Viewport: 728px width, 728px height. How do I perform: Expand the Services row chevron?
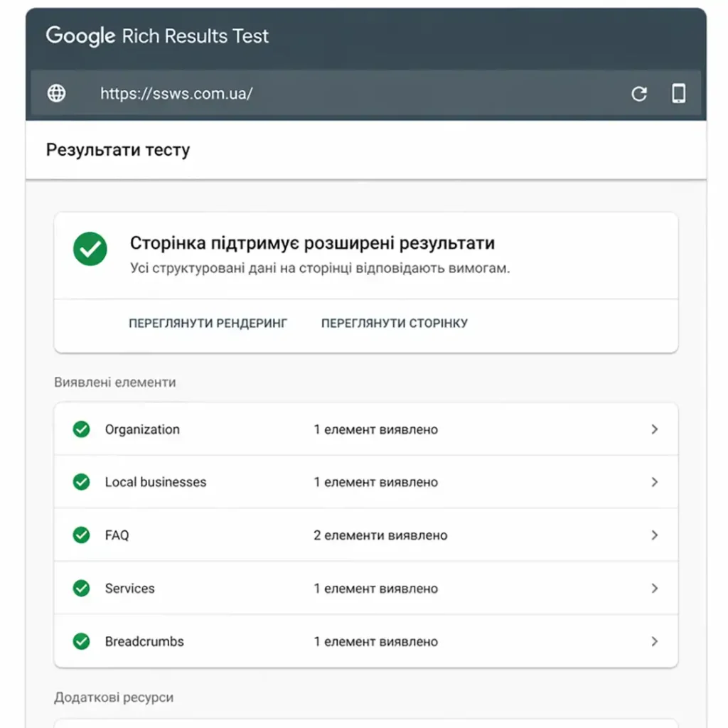655,588
